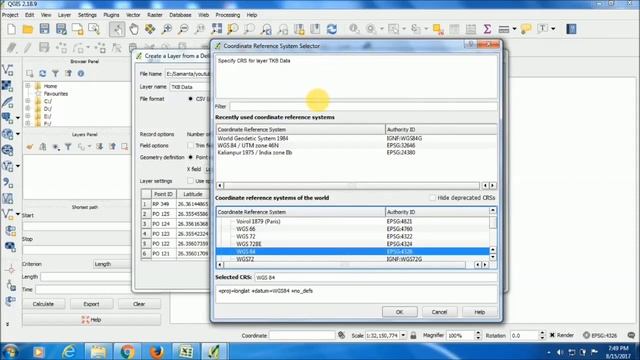
Task: Open the Criterion Length dropdown
Action: [x=112, y=264]
